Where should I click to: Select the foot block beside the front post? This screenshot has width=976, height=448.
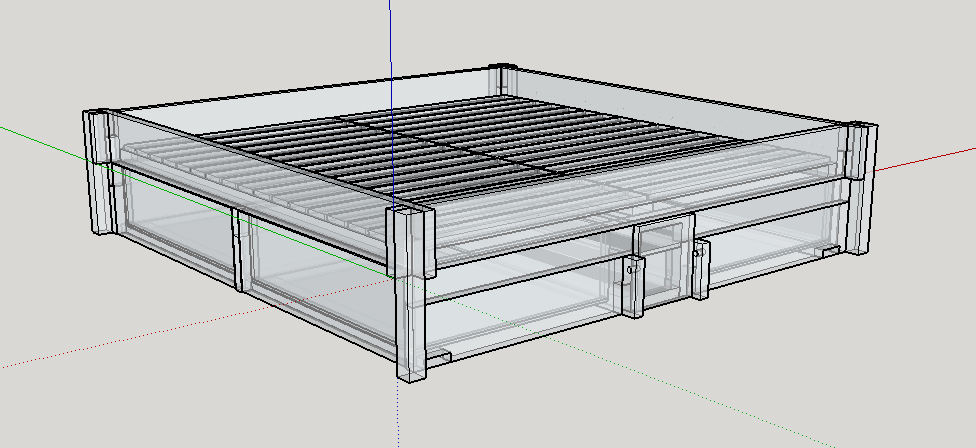(x=441, y=356)
